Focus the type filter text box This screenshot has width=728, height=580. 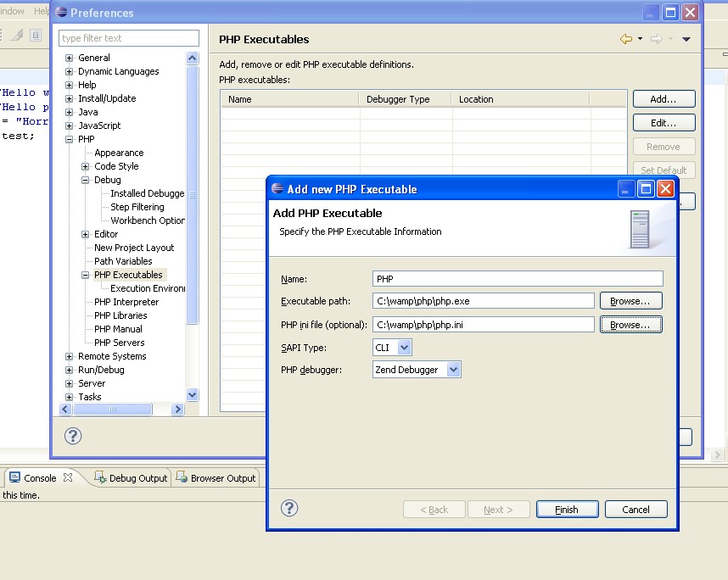click(x=129, y=38)
